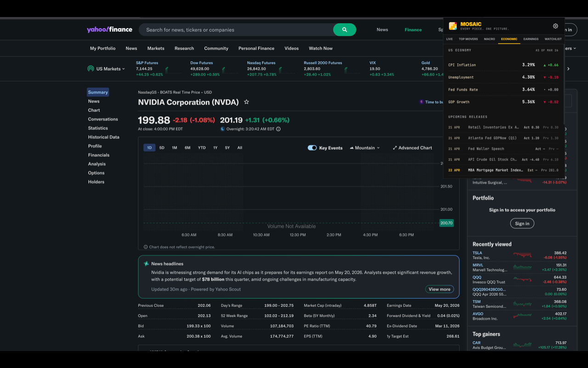Open the Mosaic WATCHLIST tab
The height and width of the screenshot is (368, 588).
pyautogui.click(x=553, y=39)
